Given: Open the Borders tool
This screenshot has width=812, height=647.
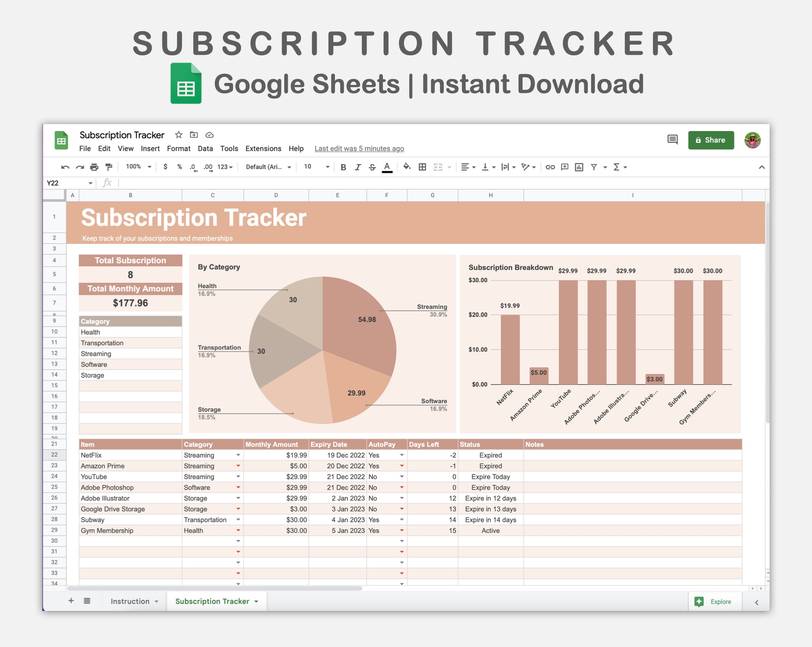Looking at the screenshot, I should pyautogui.click(x=422, y=167).
